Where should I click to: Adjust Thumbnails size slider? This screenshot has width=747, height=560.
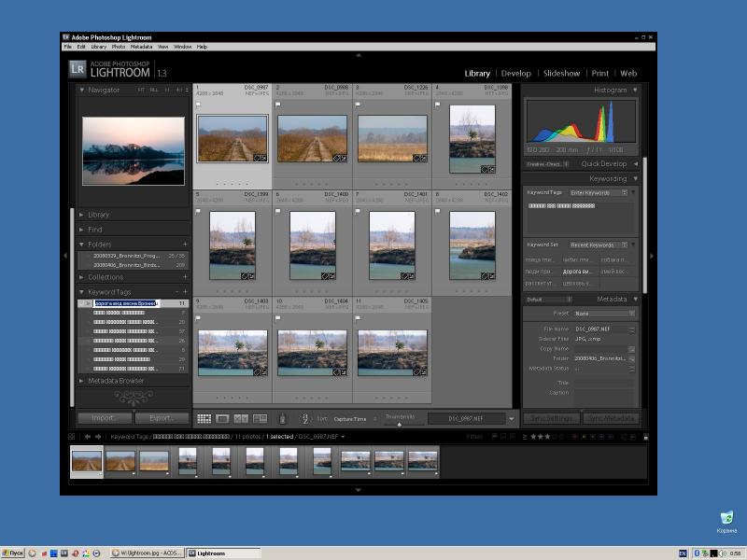[400, 424]
